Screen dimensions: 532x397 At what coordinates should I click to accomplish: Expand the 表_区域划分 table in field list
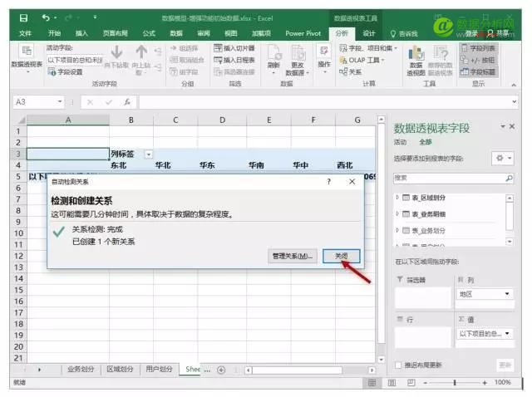coord(397,197)
